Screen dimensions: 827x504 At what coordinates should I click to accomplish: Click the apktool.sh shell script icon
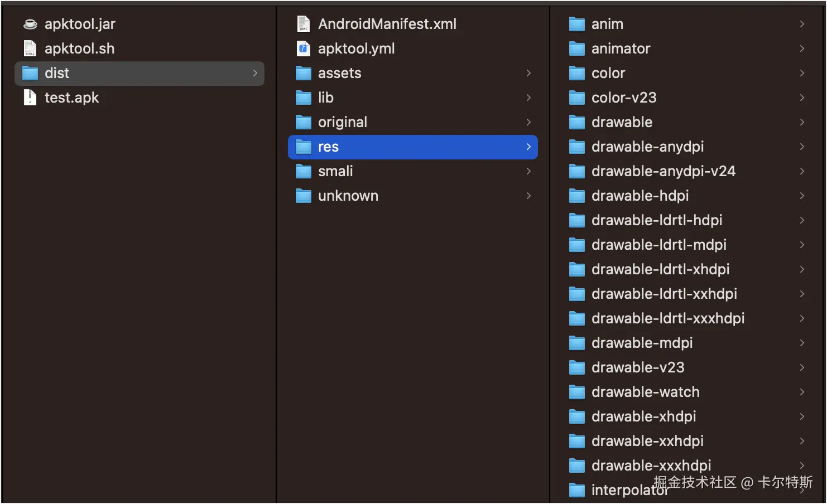tap(30, 49)
